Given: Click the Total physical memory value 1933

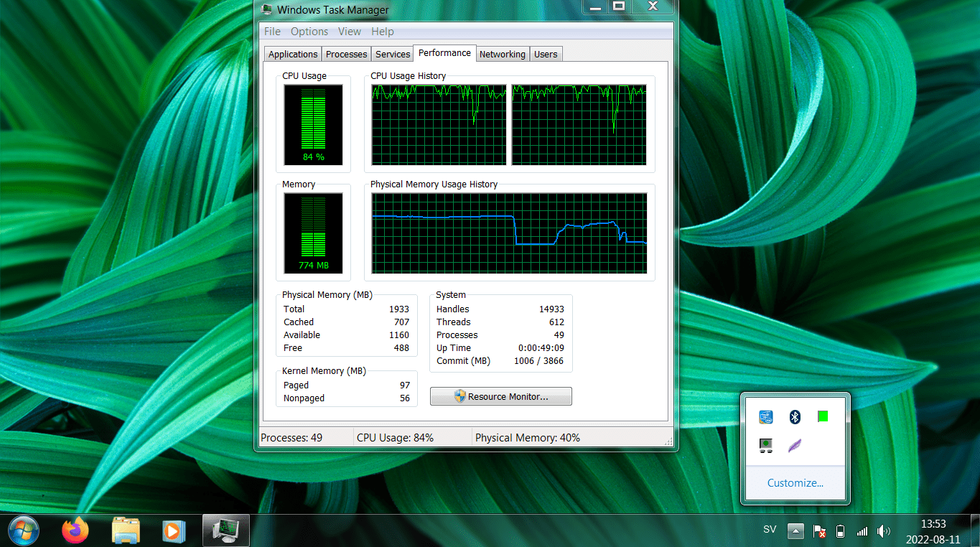Looking at the screenshot, I should click(x=399, y=309).
